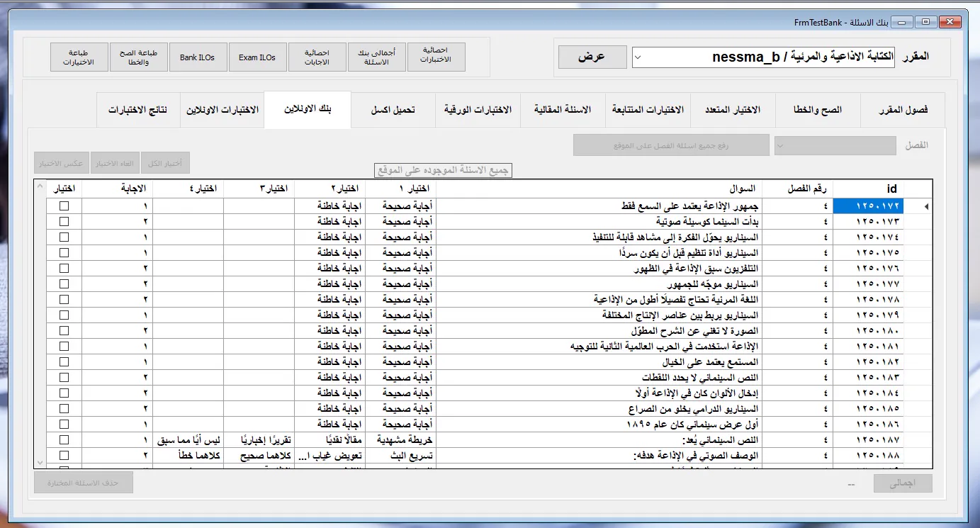Open the احصائية الاجابات button
Viewport: 980px width, 528px height.
click(x=317, y=57)
